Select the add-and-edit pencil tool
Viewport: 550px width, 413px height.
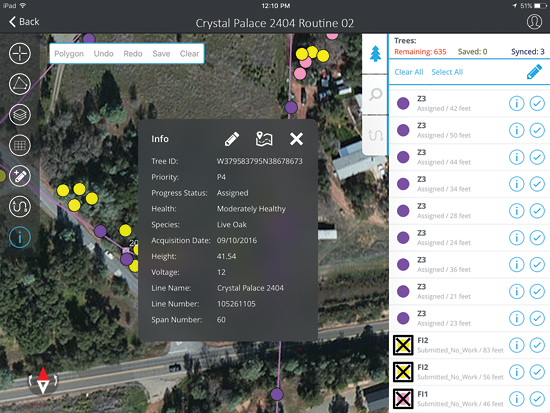click(x=20, y=176)
